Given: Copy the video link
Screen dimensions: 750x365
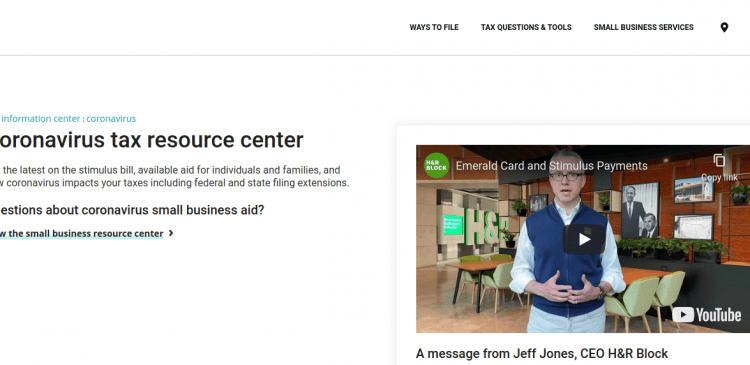Looking at the screenshot, I should pos(719,167).
